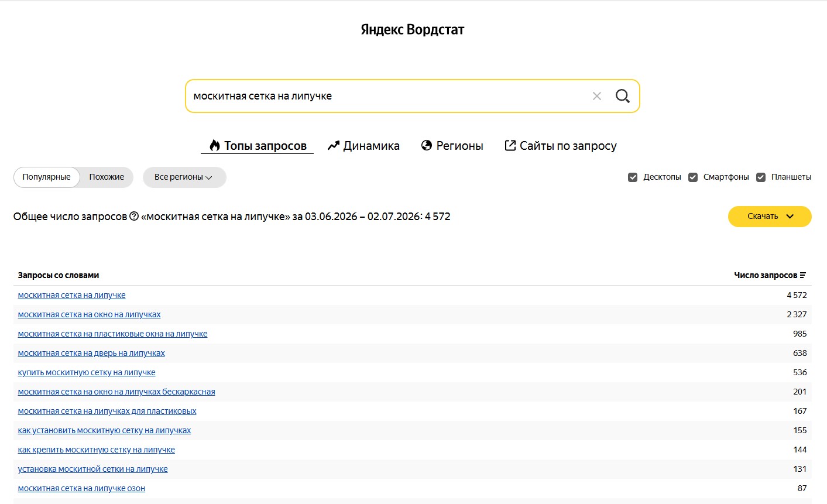The image size is (827, 504).
Task: Click the question mark help icon
Action: tap(134, 217)
